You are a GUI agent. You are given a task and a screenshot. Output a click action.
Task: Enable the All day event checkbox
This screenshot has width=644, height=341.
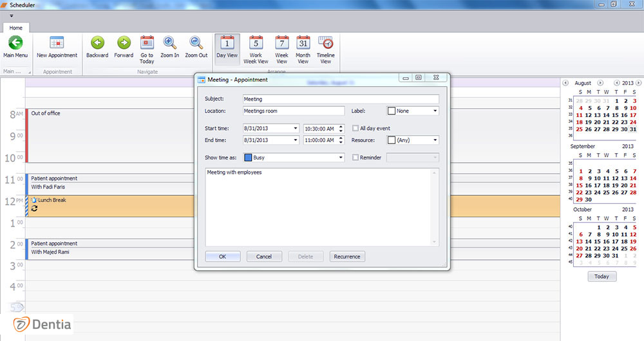click(356, 129)
